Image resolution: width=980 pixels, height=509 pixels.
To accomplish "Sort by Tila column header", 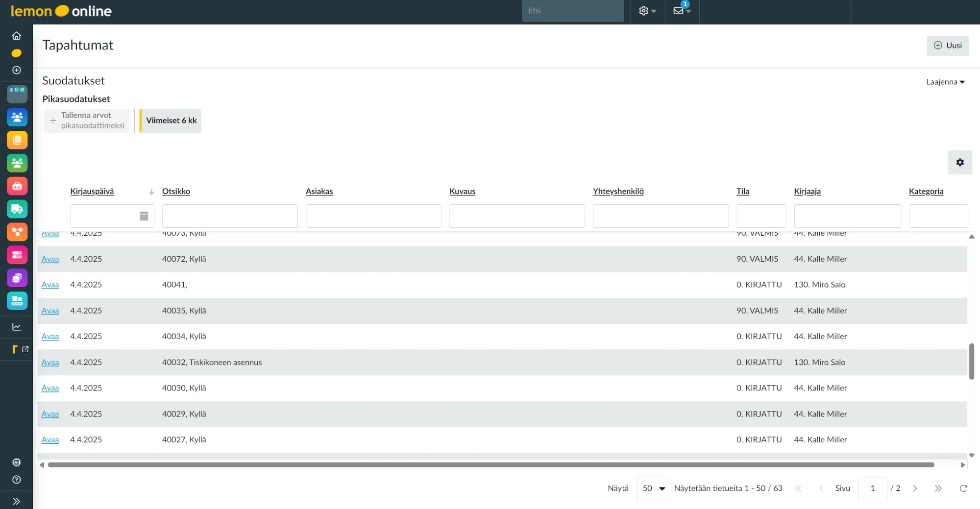I will [742, 192].
